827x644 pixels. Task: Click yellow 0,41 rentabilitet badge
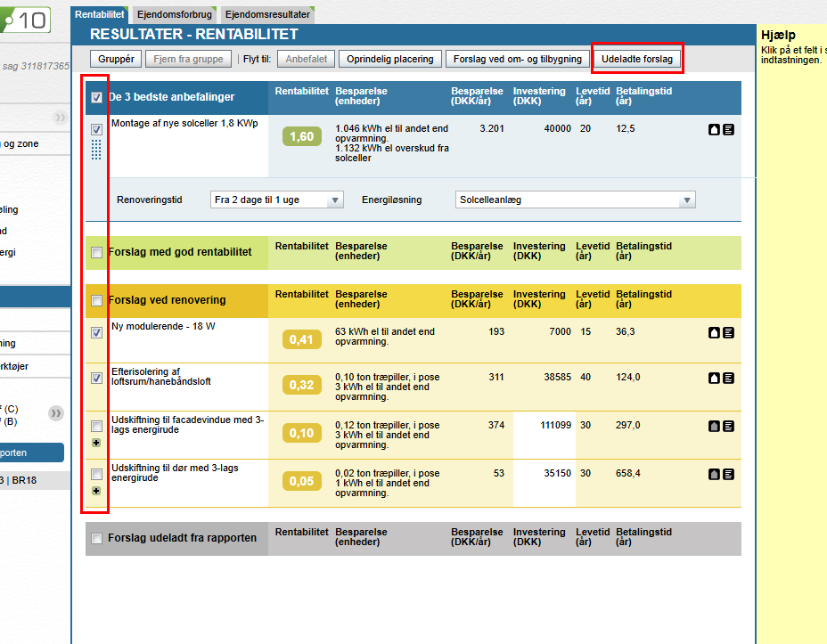302,340
